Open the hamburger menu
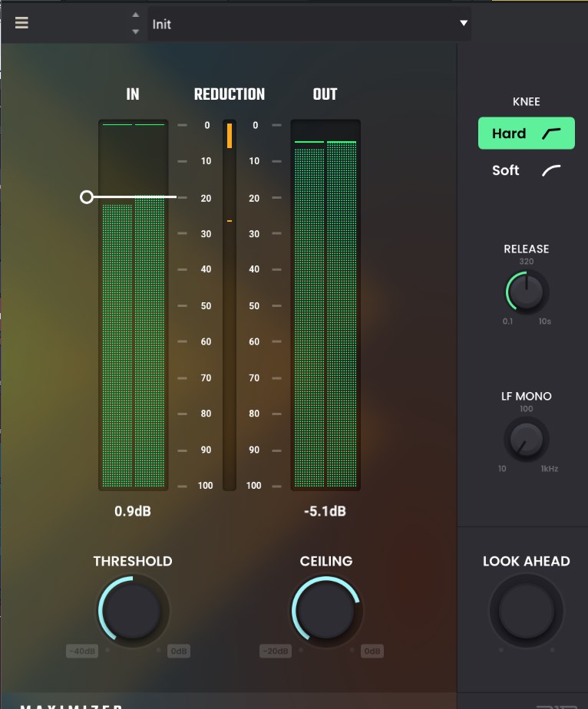This screenshot has width=588, height=709. click(x=21, y=23)
